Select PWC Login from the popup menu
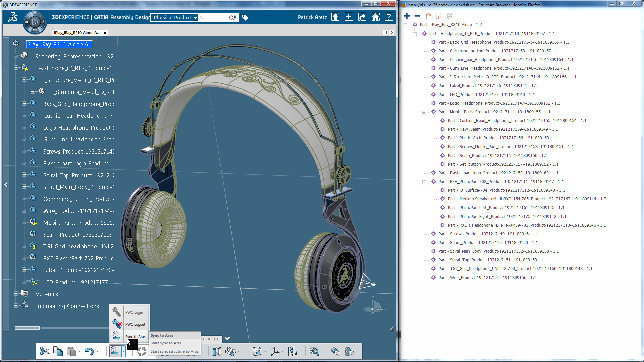644x362 pixels. 134,312
